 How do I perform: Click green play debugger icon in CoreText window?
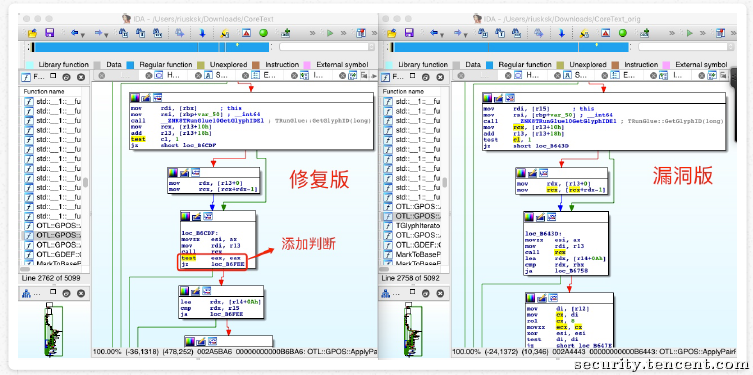(x=330, y=33)
